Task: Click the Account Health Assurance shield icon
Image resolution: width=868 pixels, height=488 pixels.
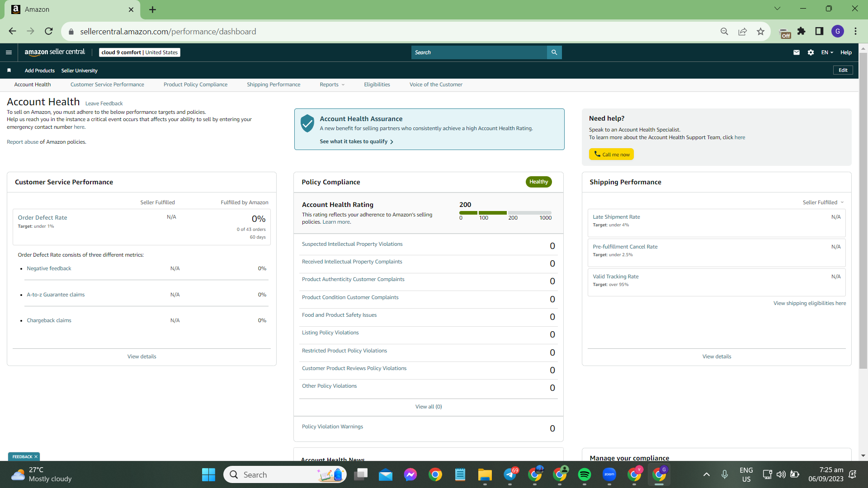Action: point(307,123)
